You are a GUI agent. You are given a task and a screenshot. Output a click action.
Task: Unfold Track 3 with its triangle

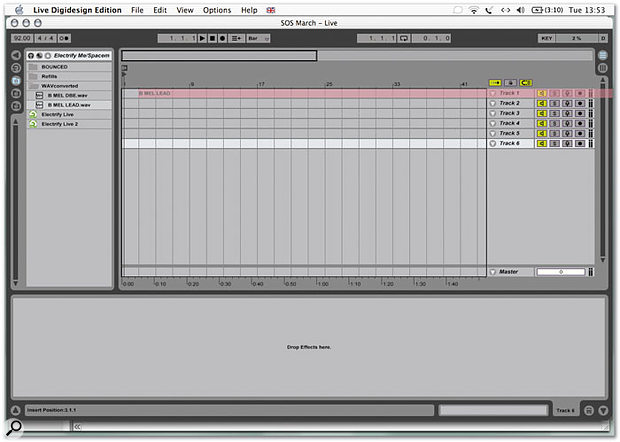click(x=493, y=113)
